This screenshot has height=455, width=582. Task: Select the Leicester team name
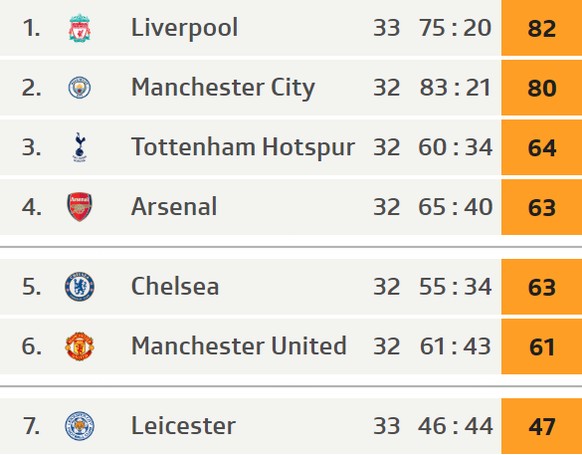pyautogui.click(x=183, y=426)
